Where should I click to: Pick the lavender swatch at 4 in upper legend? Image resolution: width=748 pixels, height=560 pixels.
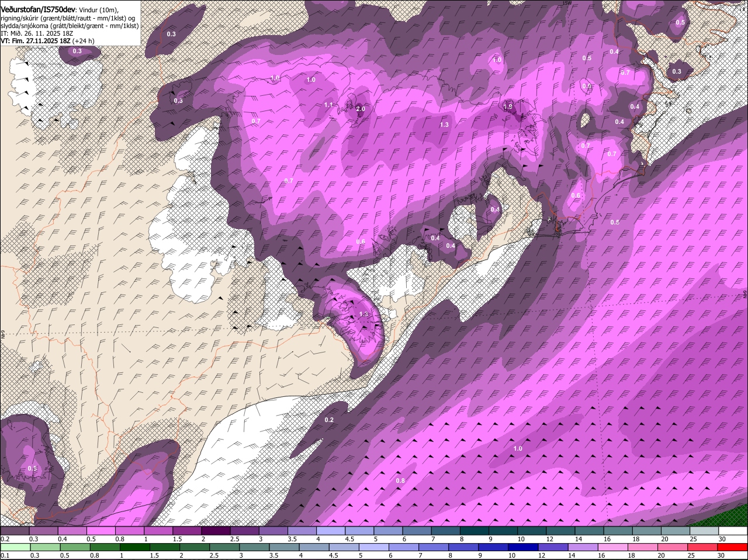point(331,531)
